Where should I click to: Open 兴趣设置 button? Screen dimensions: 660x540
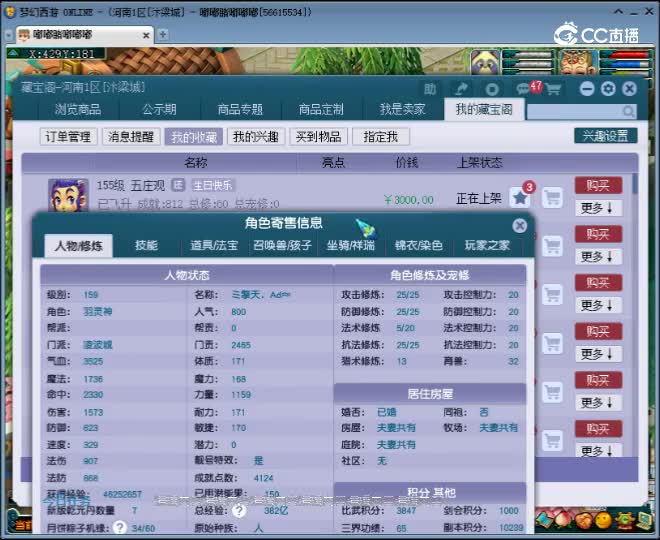(x=605, y=136)
